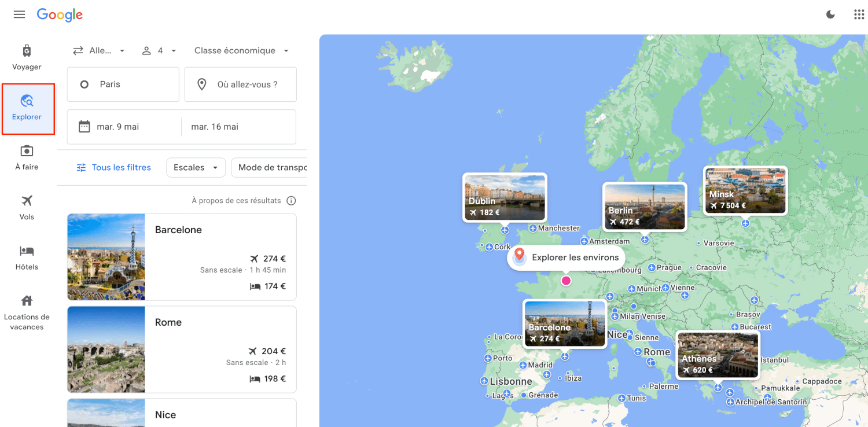868x427 pixels.
Task: Click Explorer les environs button
Action: (x=567, y=257)
